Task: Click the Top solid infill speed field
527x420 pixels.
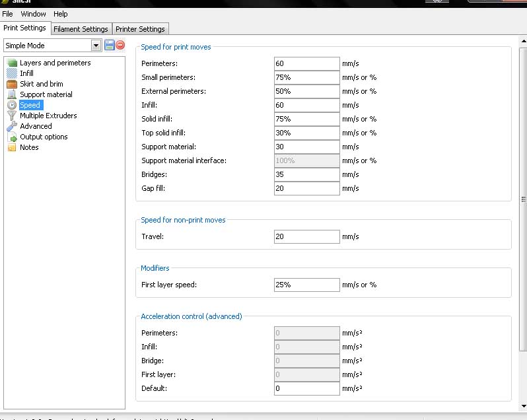Action: point(307,133)
